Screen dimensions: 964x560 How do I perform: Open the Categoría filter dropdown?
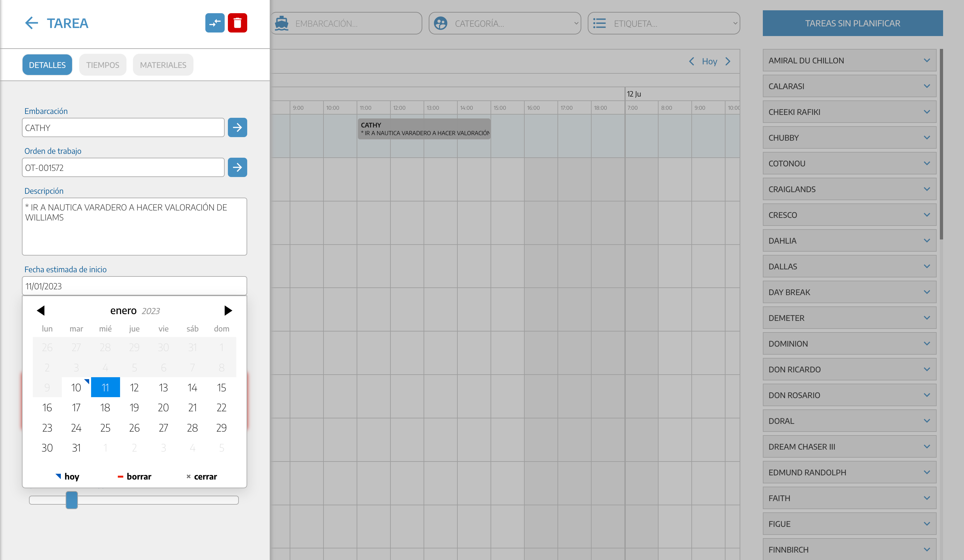point(505,23)
